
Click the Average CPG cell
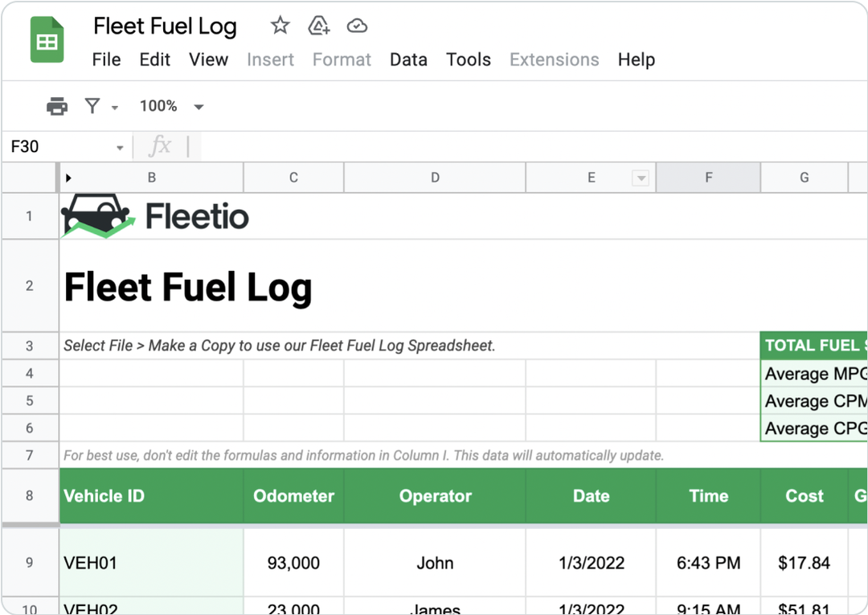(813, 428)
